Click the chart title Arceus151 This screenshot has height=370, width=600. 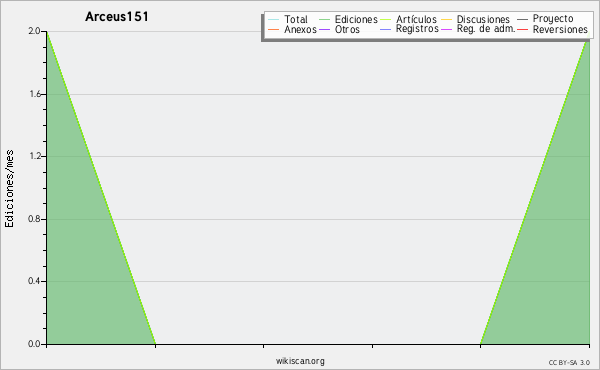coord(117,16)
